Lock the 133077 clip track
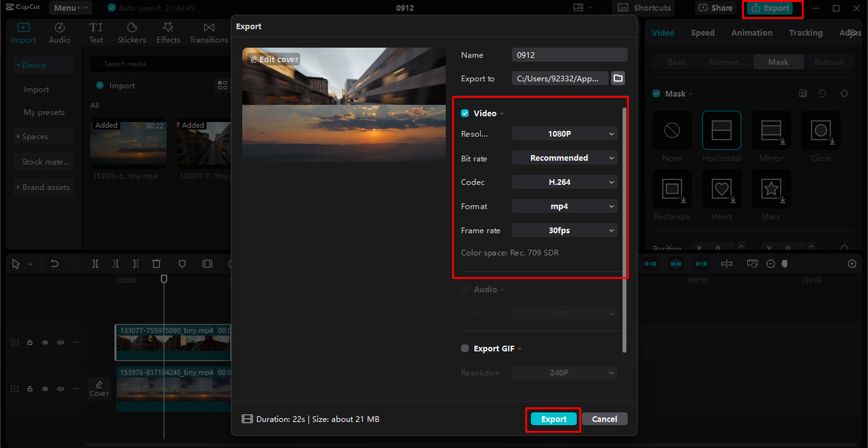Viewport: 868px width, 448px height. pos(30,342)
